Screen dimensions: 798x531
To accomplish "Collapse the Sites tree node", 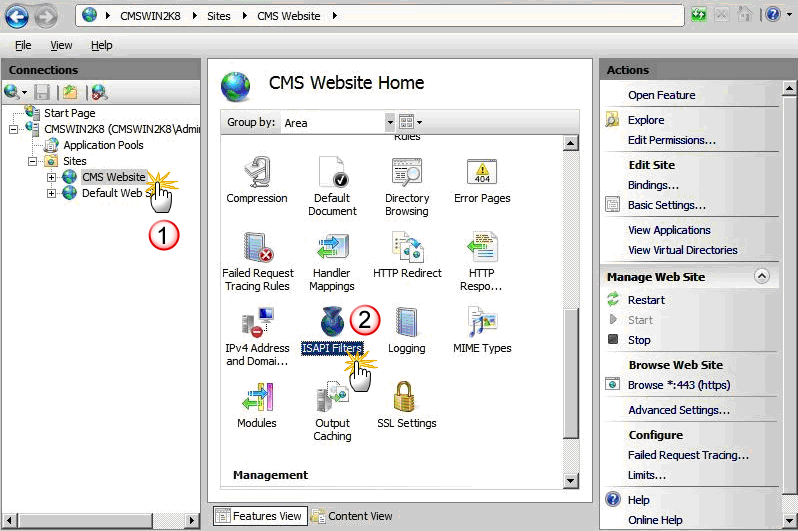I will tap(33, 161).
